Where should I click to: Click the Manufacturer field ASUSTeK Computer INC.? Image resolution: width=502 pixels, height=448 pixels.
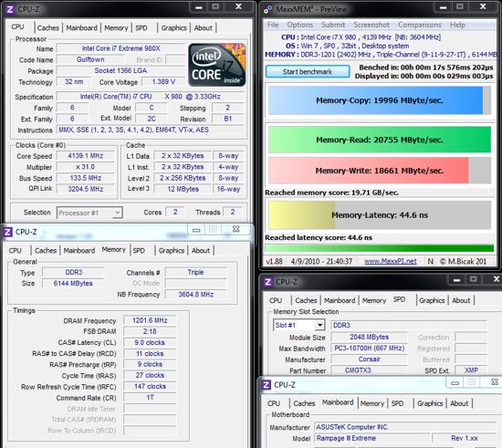(406, 427)
